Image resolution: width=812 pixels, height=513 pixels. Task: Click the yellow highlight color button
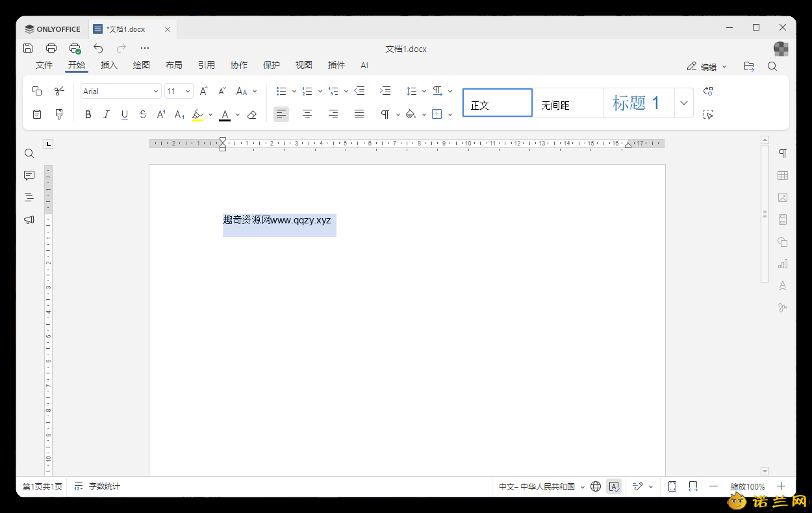click(x=197, y=114)
